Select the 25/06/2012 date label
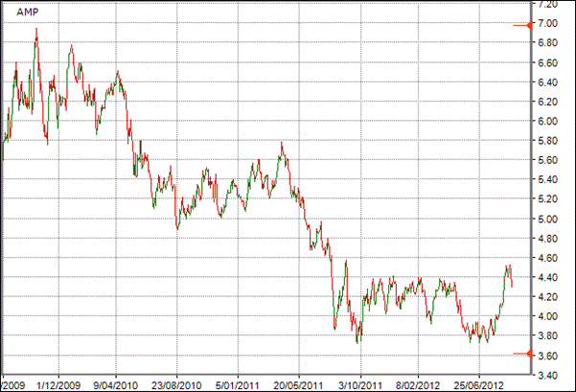This screenshot has height=392, width=576. coord(481,382)
